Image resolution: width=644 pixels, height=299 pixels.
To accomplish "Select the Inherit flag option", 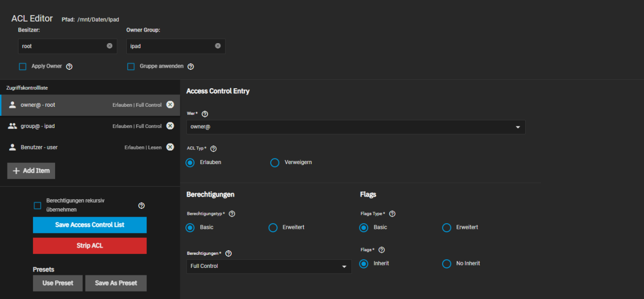I will (364, 264).
